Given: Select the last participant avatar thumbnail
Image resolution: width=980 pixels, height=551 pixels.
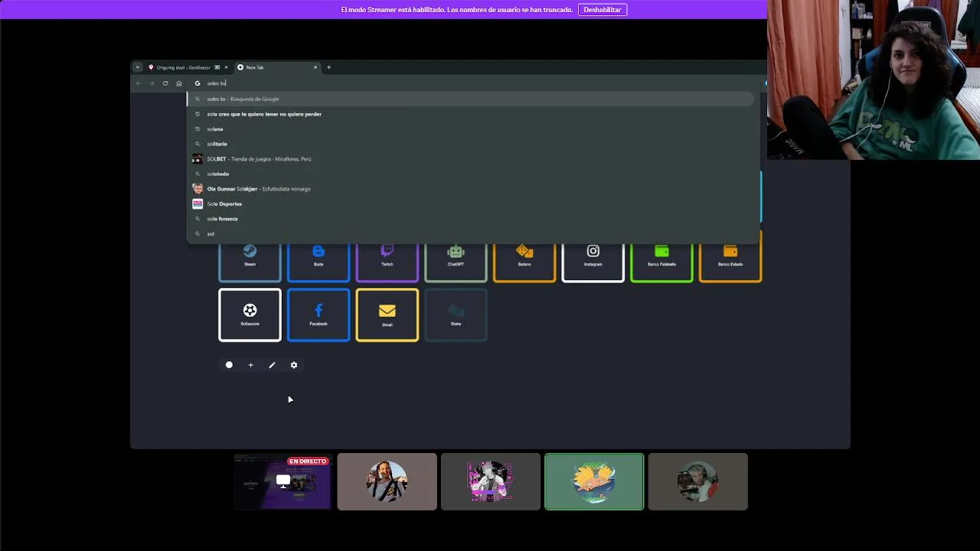Looking at the screenshot, I should (697, 481).
